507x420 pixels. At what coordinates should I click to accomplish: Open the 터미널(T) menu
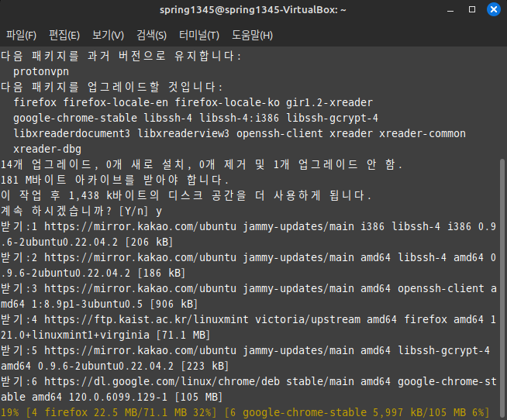199,35
